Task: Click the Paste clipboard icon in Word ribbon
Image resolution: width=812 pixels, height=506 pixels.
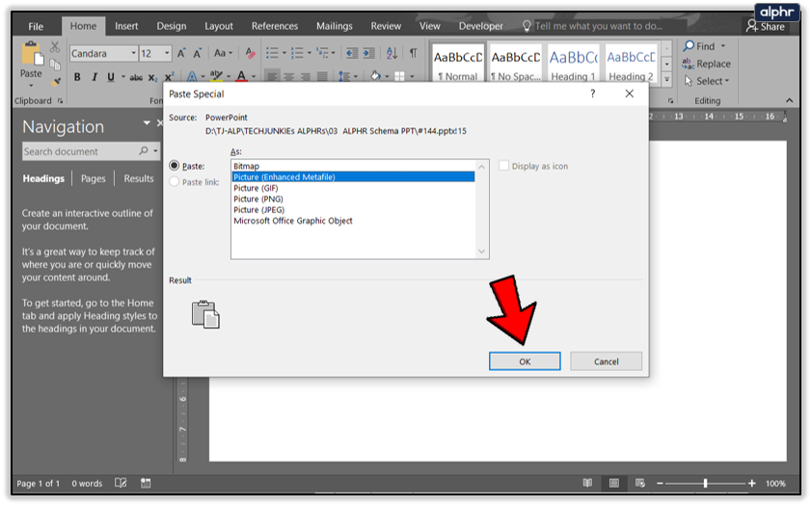Action: tap(31, 54)
